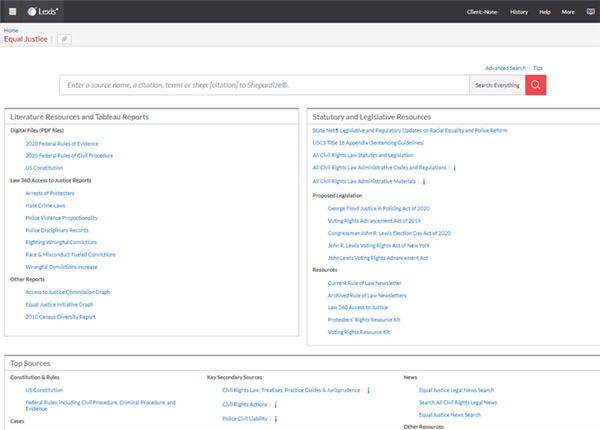Open the feedback chat icon in header

(590, 11)
